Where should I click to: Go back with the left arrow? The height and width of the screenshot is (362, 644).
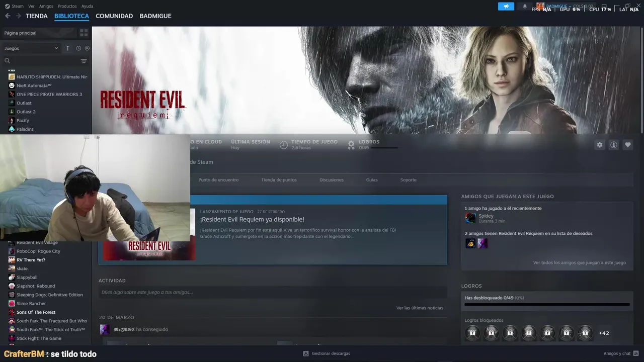8,16
